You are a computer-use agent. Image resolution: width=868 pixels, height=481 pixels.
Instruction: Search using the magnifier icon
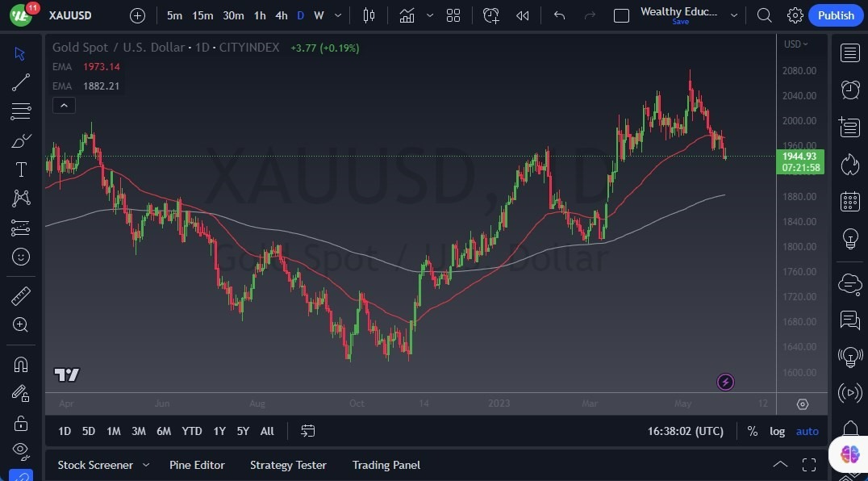pos(765,15)
